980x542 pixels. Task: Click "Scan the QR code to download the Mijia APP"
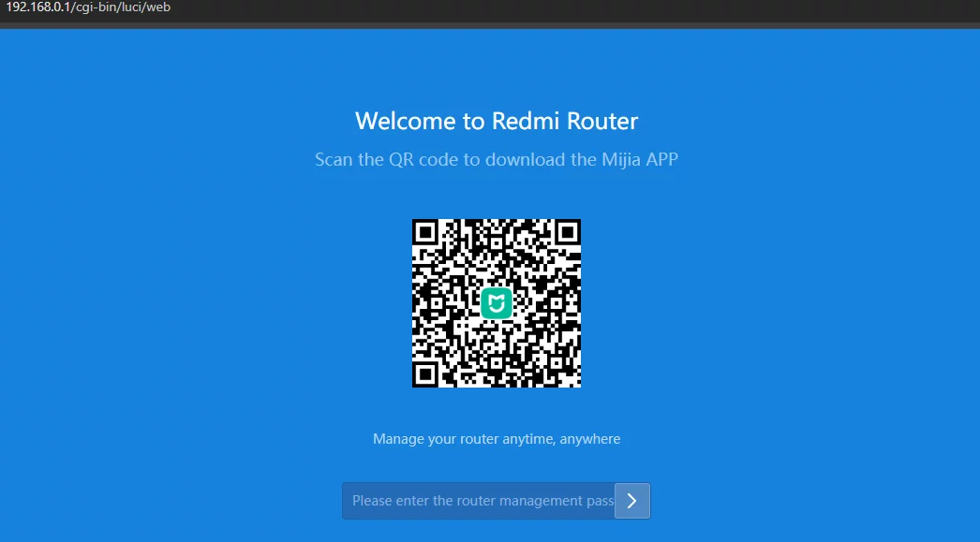click(497, 159)
